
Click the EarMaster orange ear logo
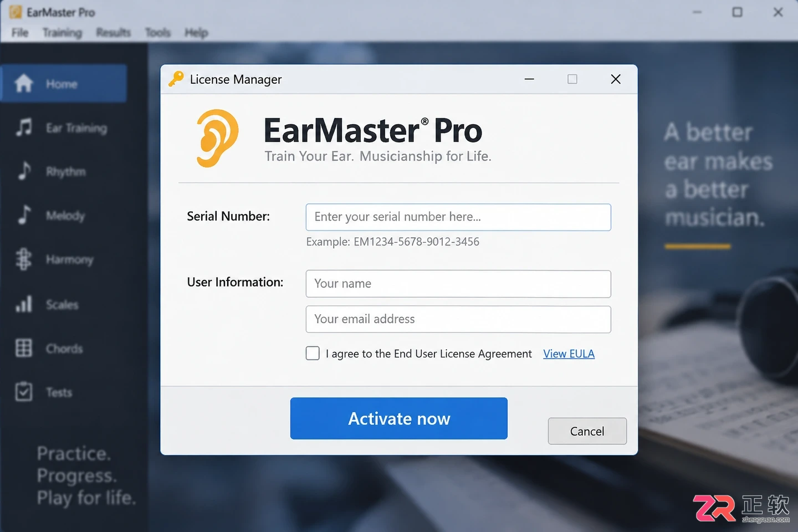pyautogui.click(x=217, y=138)
